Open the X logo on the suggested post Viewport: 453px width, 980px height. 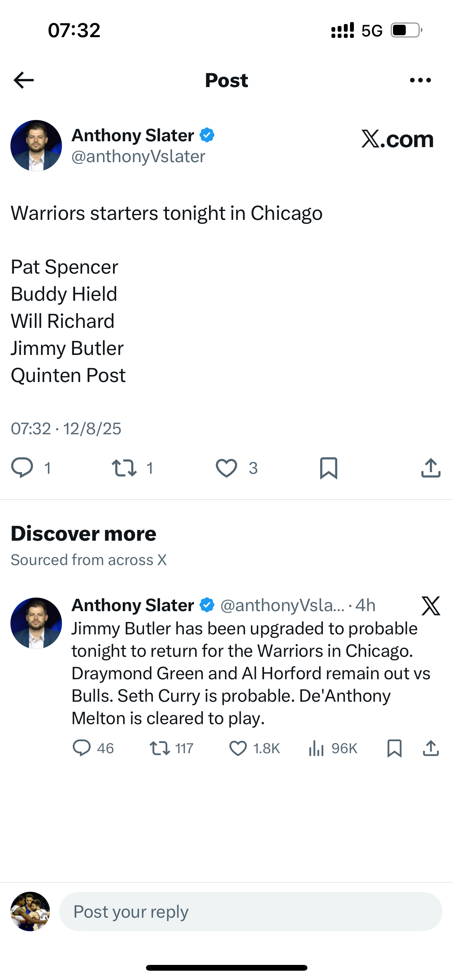coord(431,606)
